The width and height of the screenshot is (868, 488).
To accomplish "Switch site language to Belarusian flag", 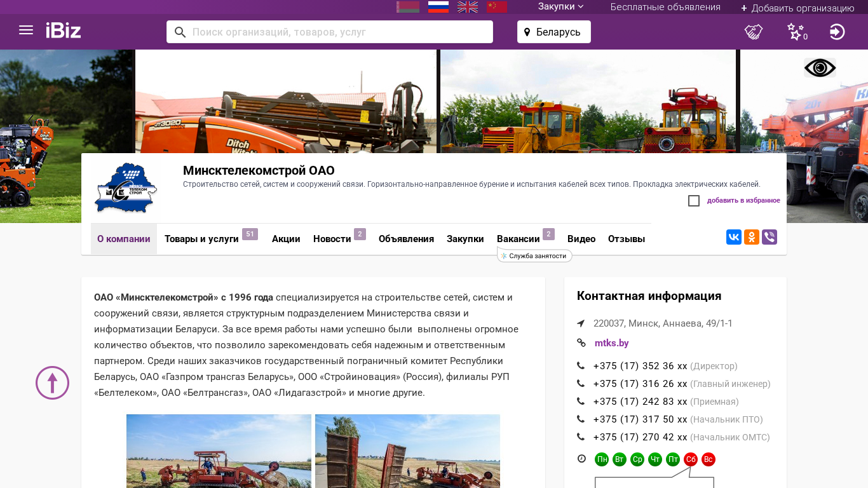I will (x=408, y=7).
